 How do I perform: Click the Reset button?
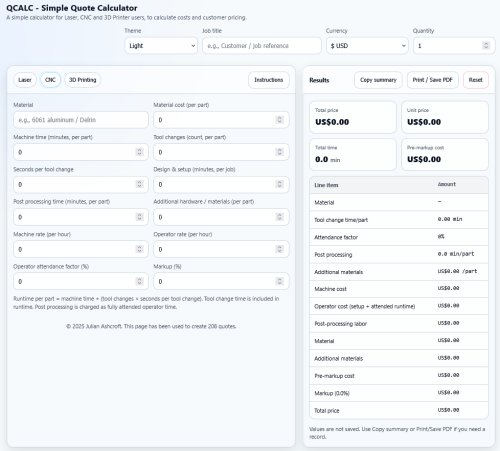click(476, 80)
